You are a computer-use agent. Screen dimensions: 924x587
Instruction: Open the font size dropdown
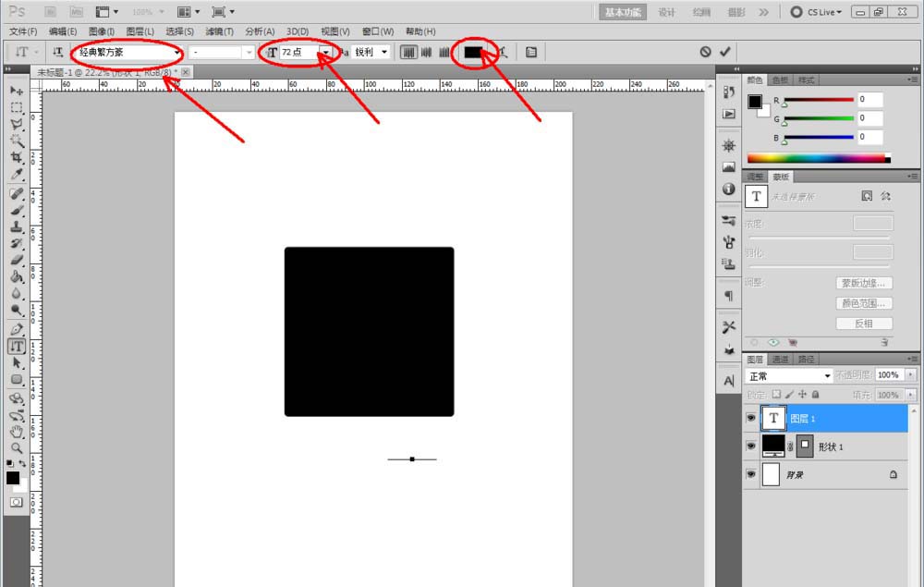[x=325, y=52]
